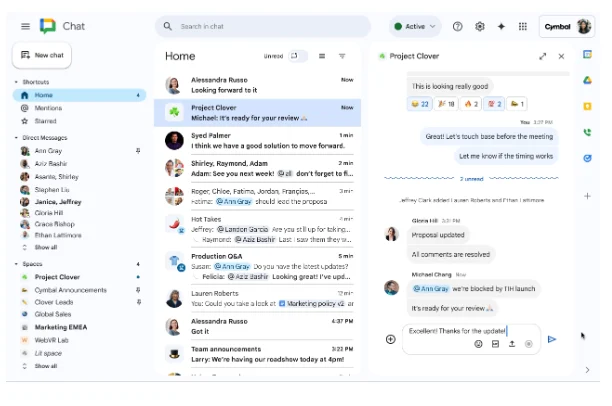
Task: Open the Cymbal account avatar
Action: (584, 27)
